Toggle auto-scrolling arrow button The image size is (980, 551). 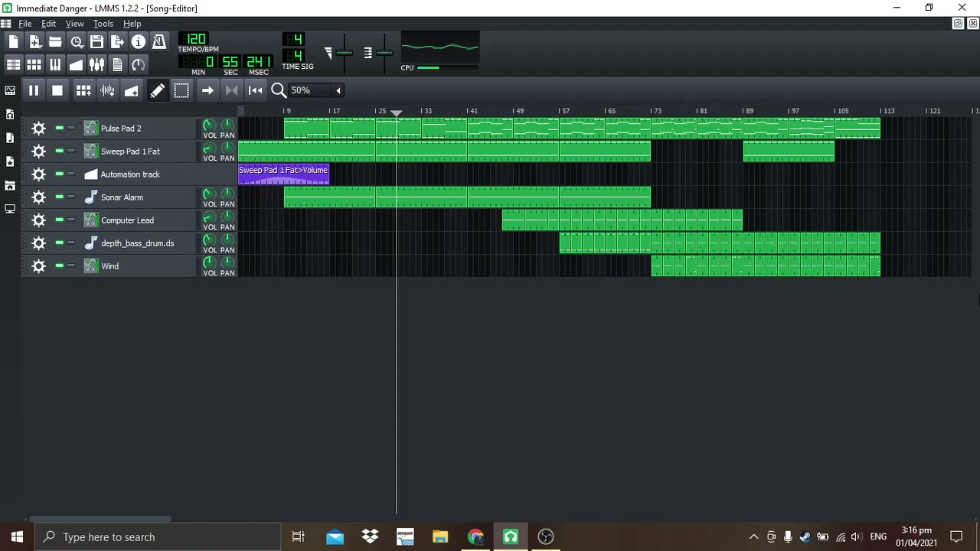pyautogui.click(x=207, y=90)
